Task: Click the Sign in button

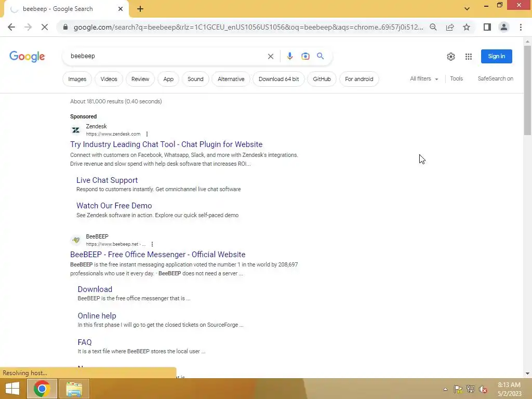Action: tap(496, 56)
